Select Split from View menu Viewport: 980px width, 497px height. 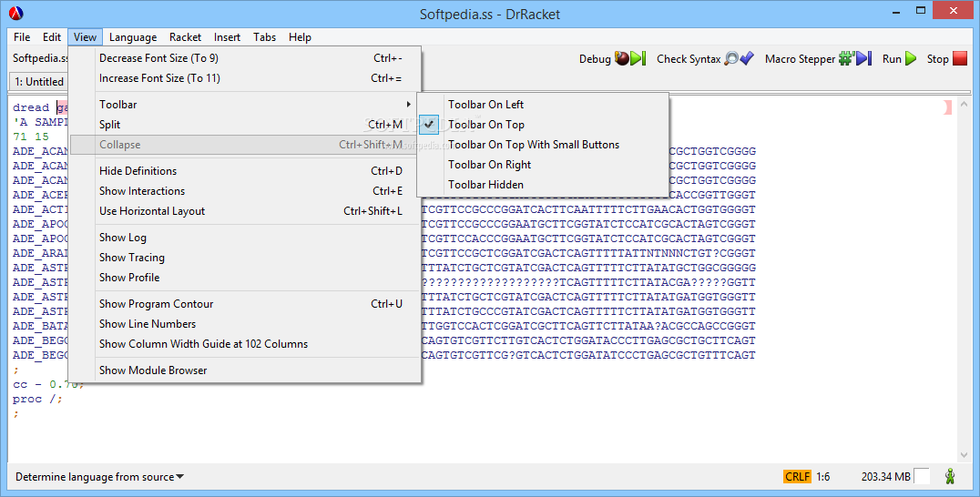point(245,124)
